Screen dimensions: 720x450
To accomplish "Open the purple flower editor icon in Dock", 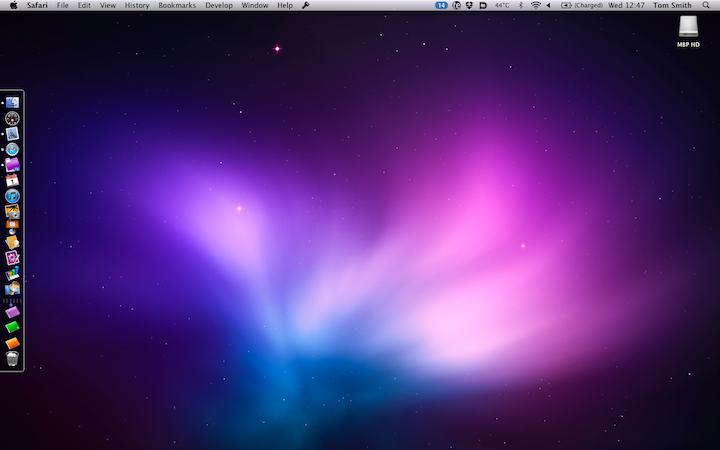I will pos(12,258).
